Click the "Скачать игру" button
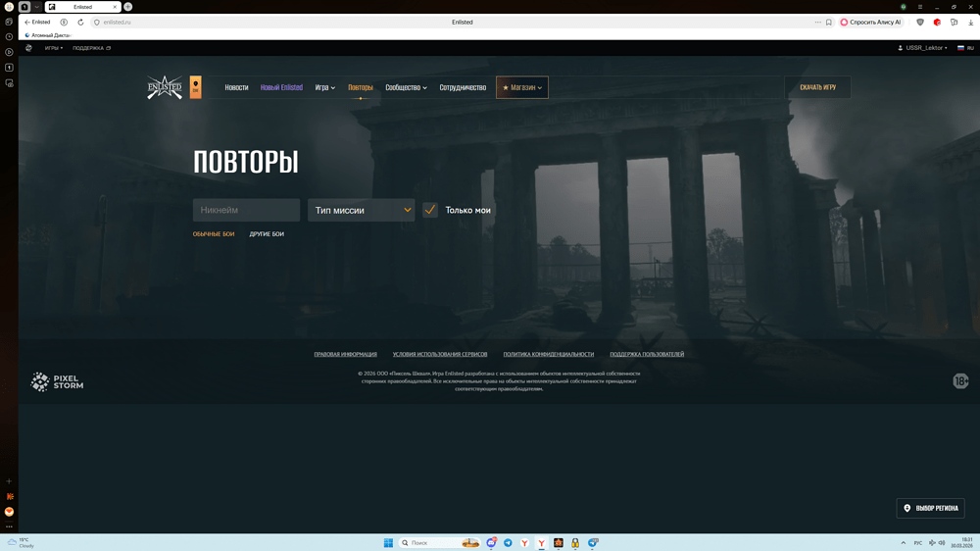This screenshot has width=980, height=551. coord(817,87)
